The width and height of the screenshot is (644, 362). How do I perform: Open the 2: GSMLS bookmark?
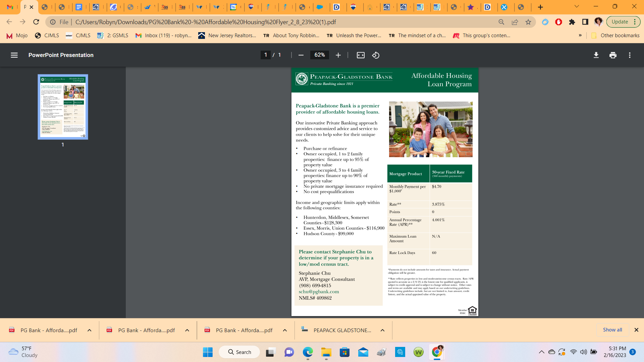pyautogui.click(x=113, y=36)
